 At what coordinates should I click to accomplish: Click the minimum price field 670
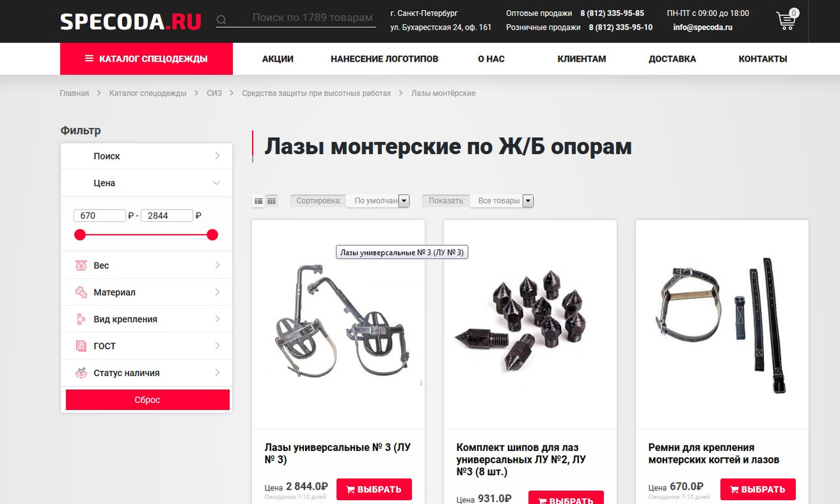(99, 215)
